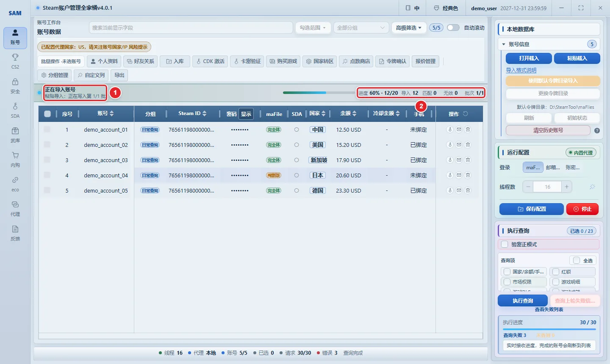This screenshot has width=610, height=364.
Task: Open the 全部分组 group dropdown
Action: pyautogui.click(x=361, y=28)
